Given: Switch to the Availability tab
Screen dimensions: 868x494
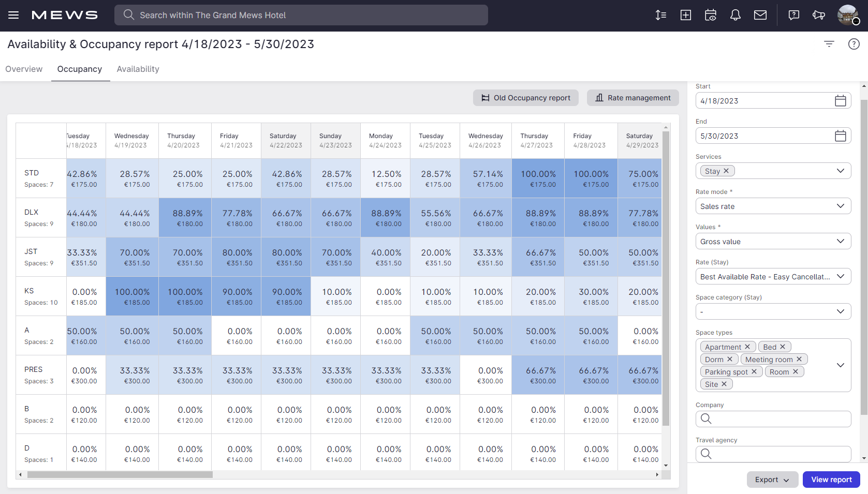Looking at the screenshot, I should click(x=138, y=69).
